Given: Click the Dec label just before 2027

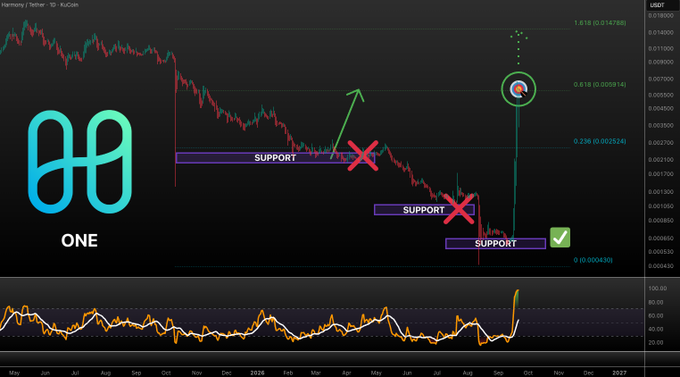Looking at the screenshot, I should (588, 373).
